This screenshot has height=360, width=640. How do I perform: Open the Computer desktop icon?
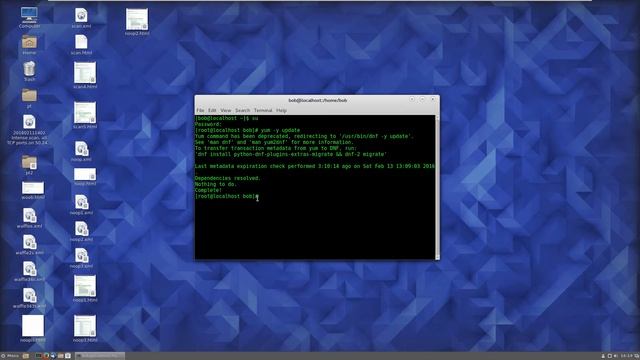pos(29,15)
